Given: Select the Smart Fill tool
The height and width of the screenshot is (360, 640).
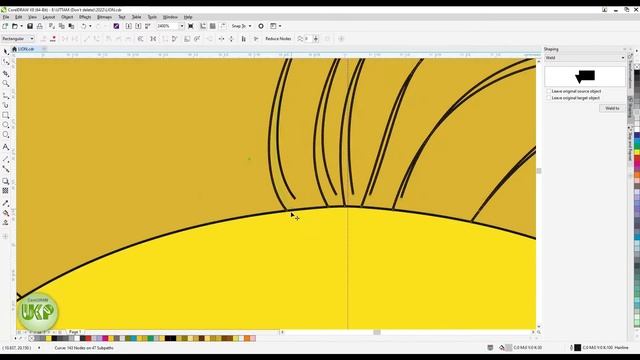Looking at the screenshot, I should (x=6, y=222).
